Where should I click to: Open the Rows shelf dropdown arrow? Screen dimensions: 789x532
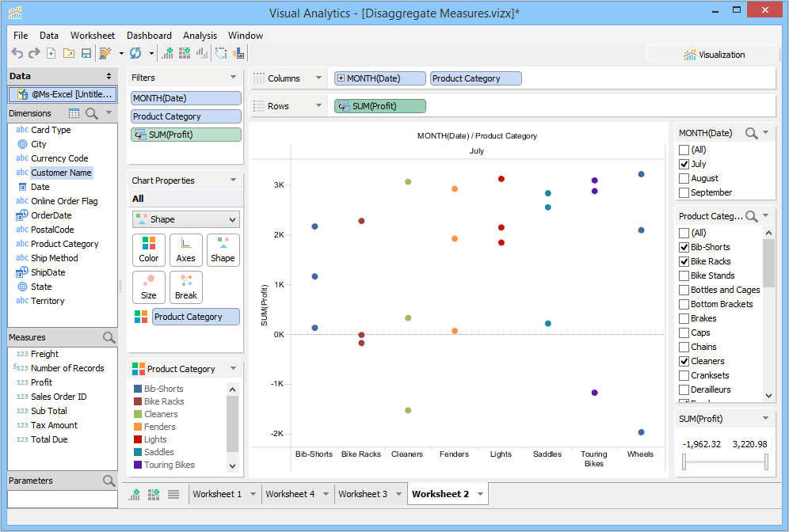click(318, 105)
